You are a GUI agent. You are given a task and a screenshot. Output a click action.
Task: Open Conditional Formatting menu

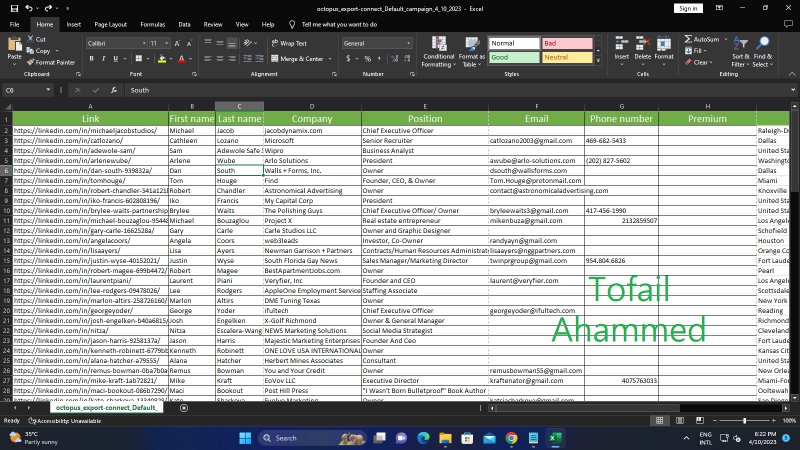(x=439, y=52)
